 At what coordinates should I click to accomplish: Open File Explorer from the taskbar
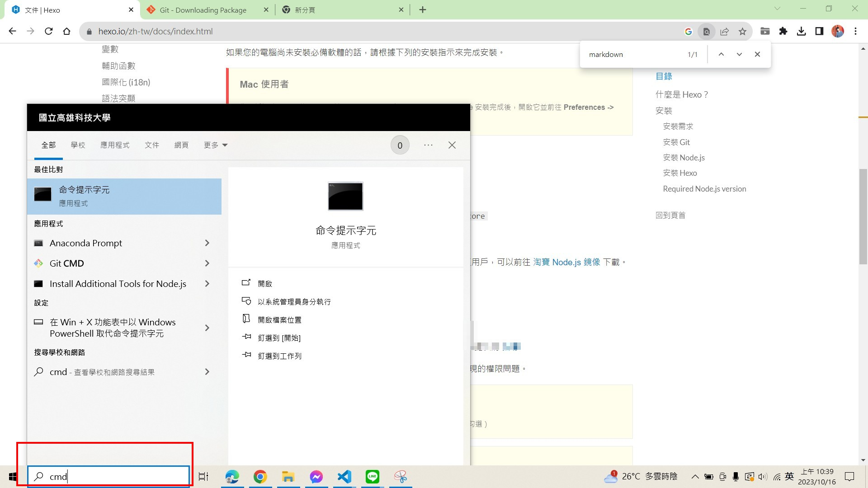pos(288,476)
